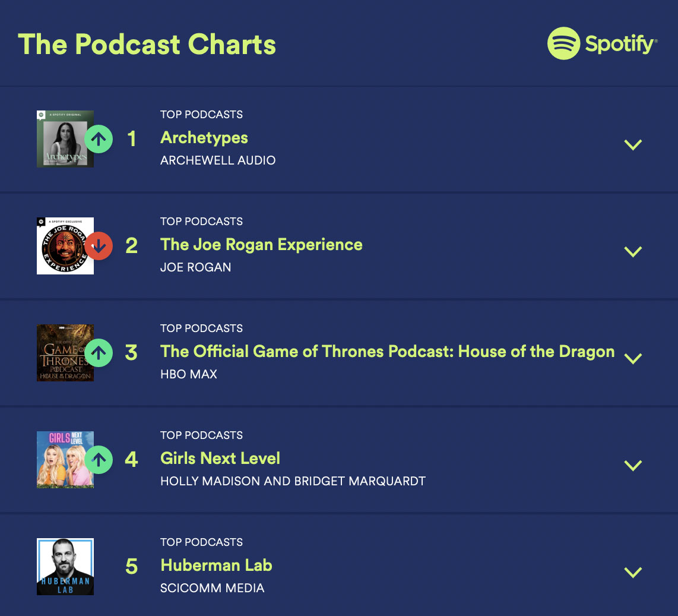Click the green up arrow beside Archetypes
678x616 pixels.
[x=99, y=139]
